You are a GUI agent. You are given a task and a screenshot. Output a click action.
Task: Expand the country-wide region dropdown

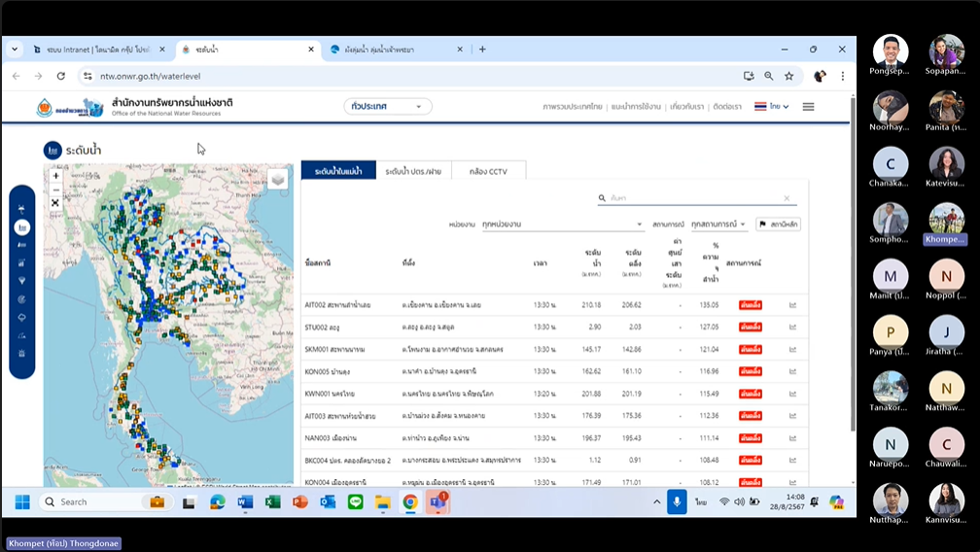388,107
